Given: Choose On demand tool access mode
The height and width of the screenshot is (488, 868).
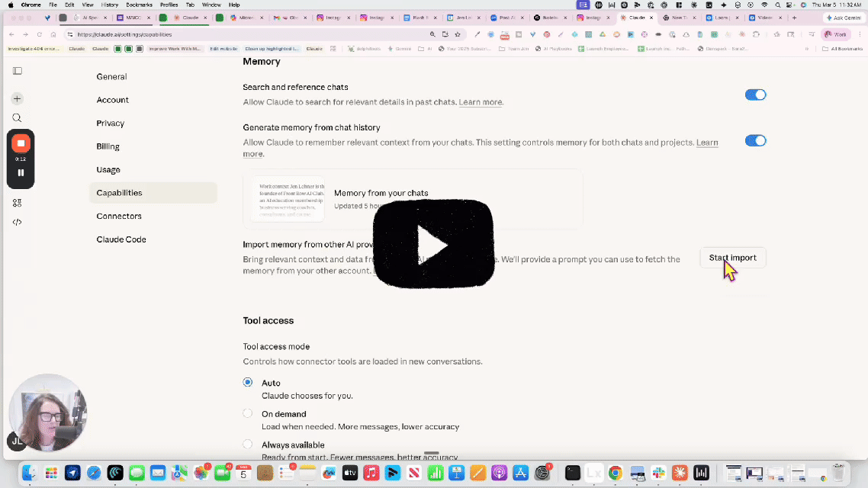Looking at the screenshot, I should (248, 413).
